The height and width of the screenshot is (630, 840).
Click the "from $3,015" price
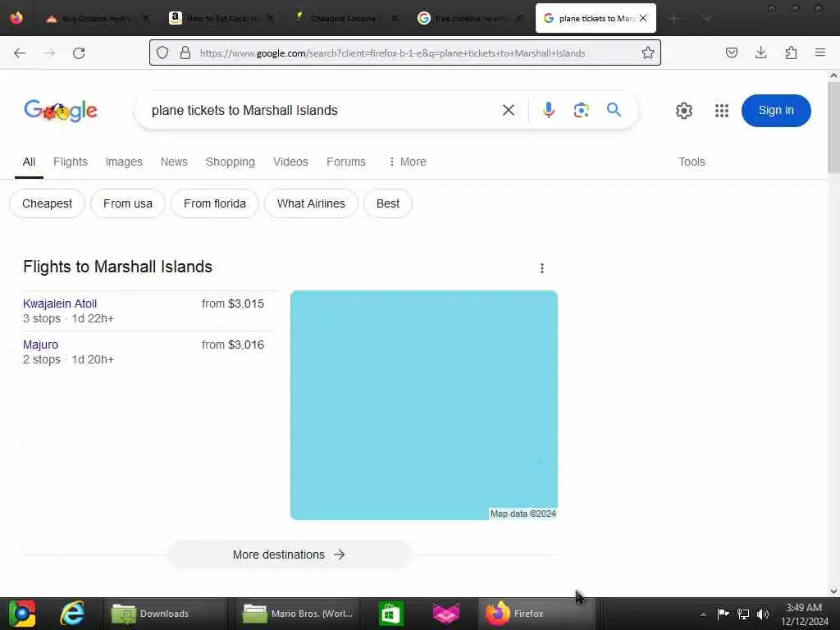tap(233, 304)
